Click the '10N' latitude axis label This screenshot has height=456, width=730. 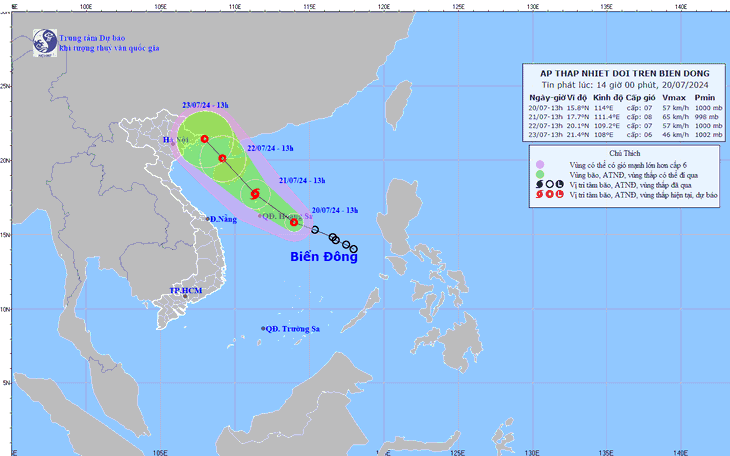pos(6,309)
